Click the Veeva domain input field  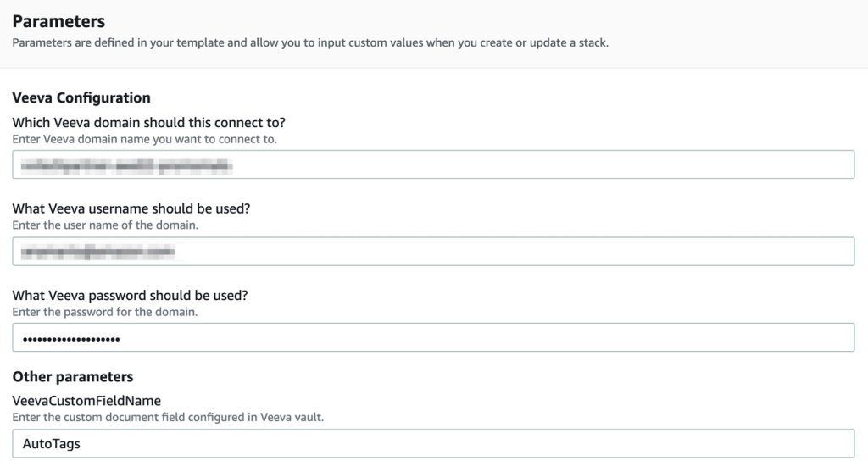(433, 164)
